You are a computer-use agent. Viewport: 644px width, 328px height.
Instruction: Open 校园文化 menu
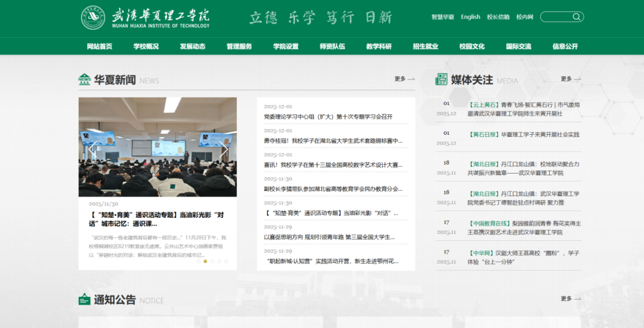coord(472,47)
